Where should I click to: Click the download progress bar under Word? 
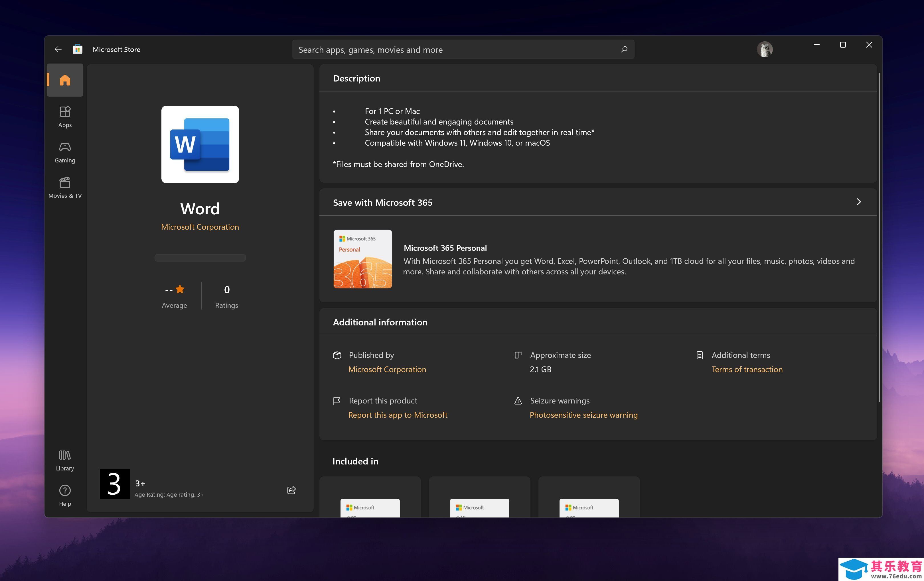point(200,258)
